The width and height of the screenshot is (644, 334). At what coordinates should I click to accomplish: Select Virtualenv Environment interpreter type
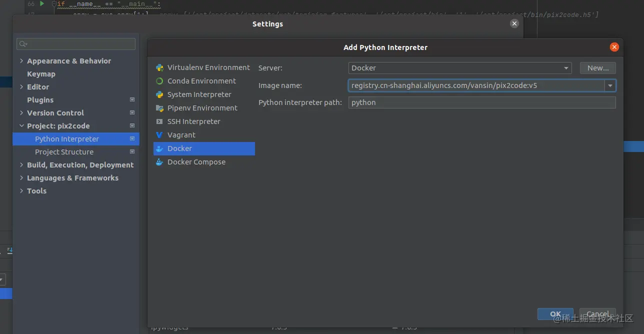(x=204, y=67)
